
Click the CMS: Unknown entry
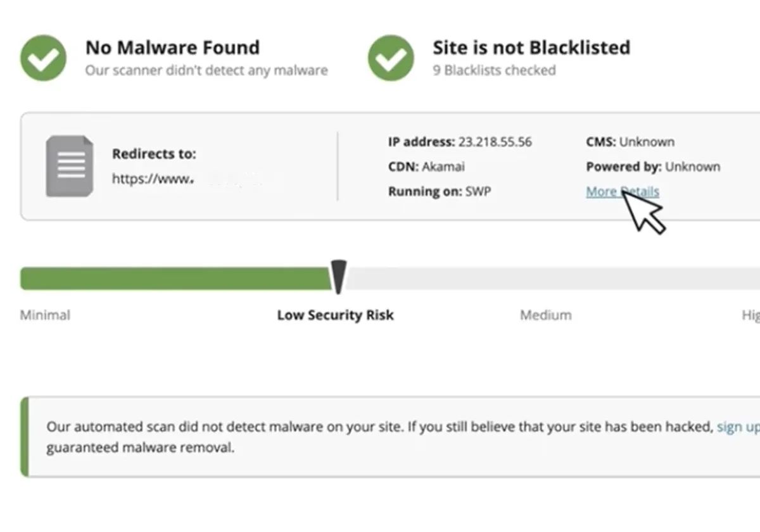[x=630, y=142]
